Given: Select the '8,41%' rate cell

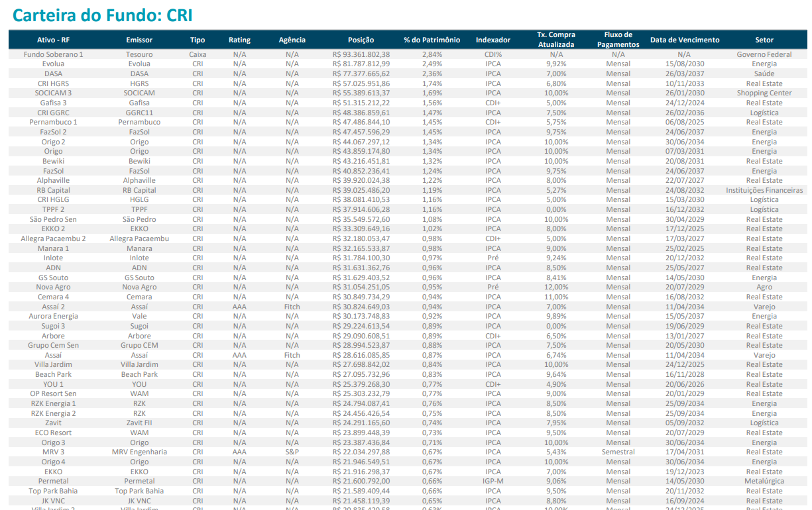Looking at the screenshot, I should pos(556,278).
